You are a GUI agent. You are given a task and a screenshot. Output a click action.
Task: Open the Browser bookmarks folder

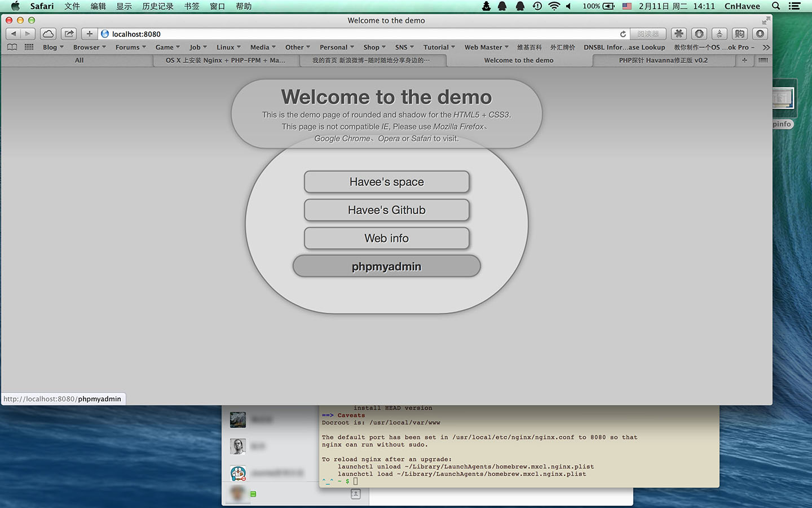coord(90,47)
